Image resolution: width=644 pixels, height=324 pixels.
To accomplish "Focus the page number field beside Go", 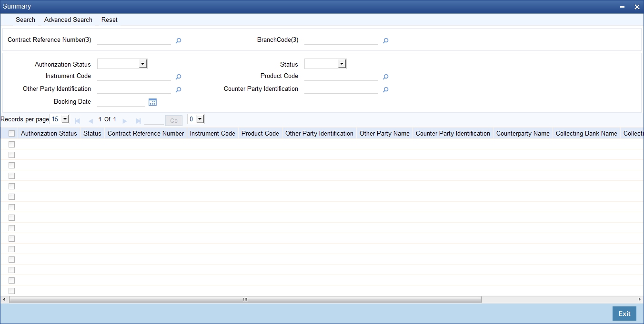I will pos(153,120).
